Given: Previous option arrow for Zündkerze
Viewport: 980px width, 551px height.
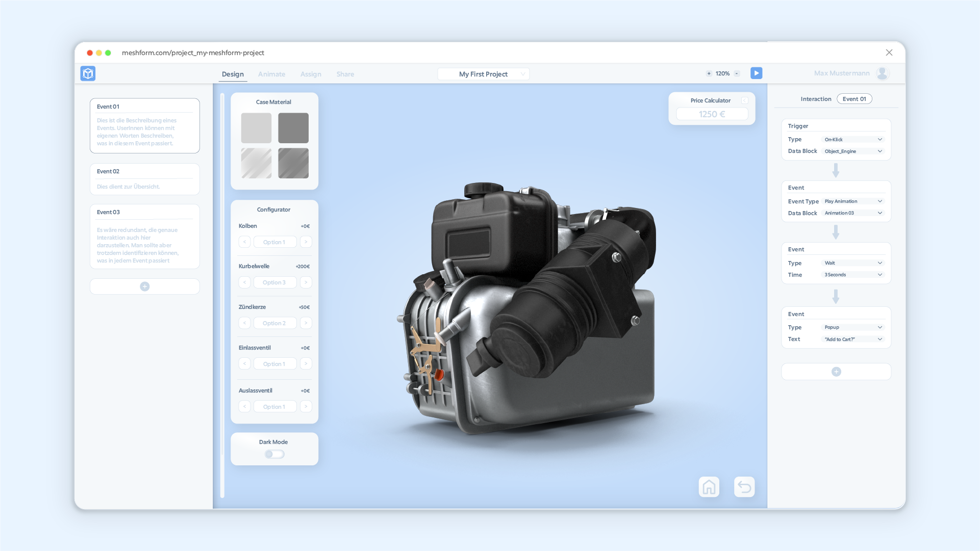Looking at the screenshot, I should (244, 323).
